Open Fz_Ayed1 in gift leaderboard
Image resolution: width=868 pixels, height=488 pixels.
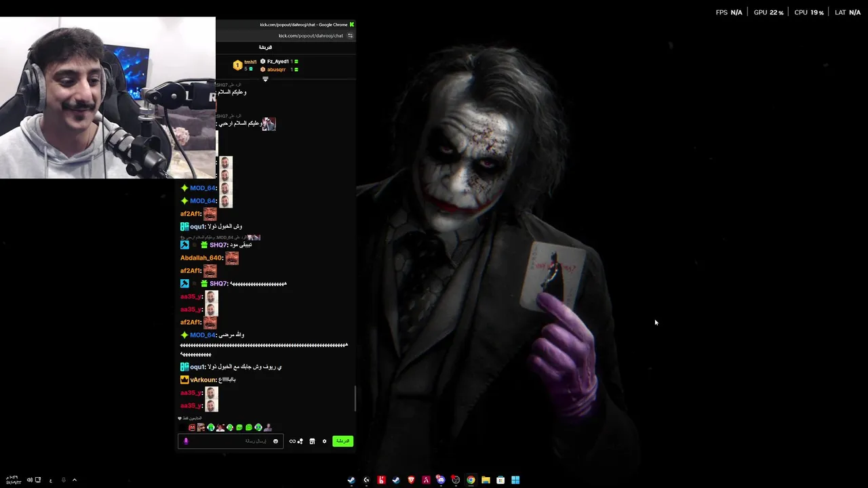tap(279, 62)
